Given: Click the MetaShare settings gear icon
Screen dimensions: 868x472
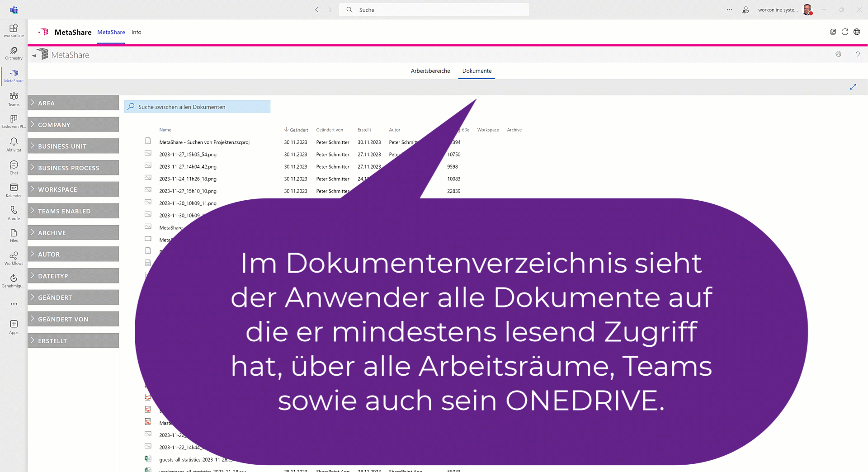Looking at the screenshot, I should point(838,55).
